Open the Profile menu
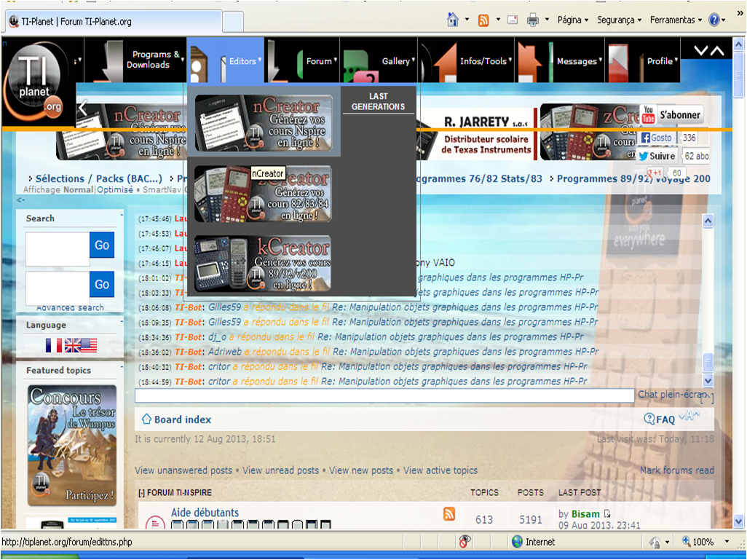 coord(643,60)
